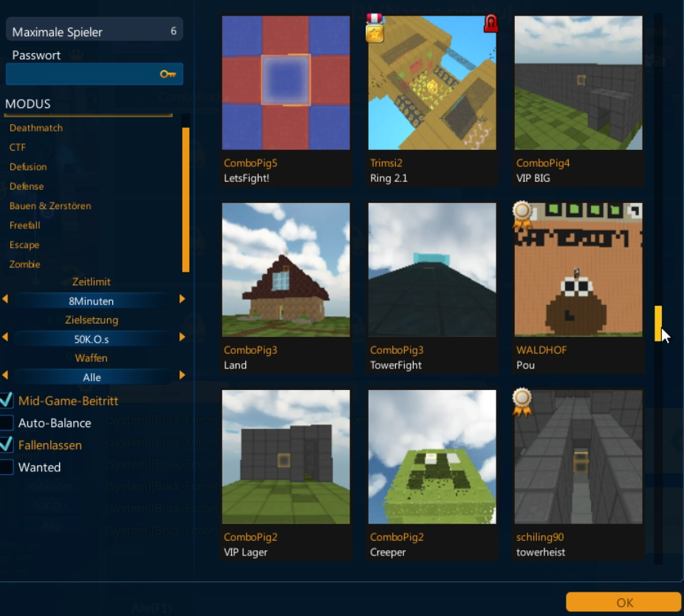
Task: Click the map list scrollbar handle
Action: click(657, 324)
